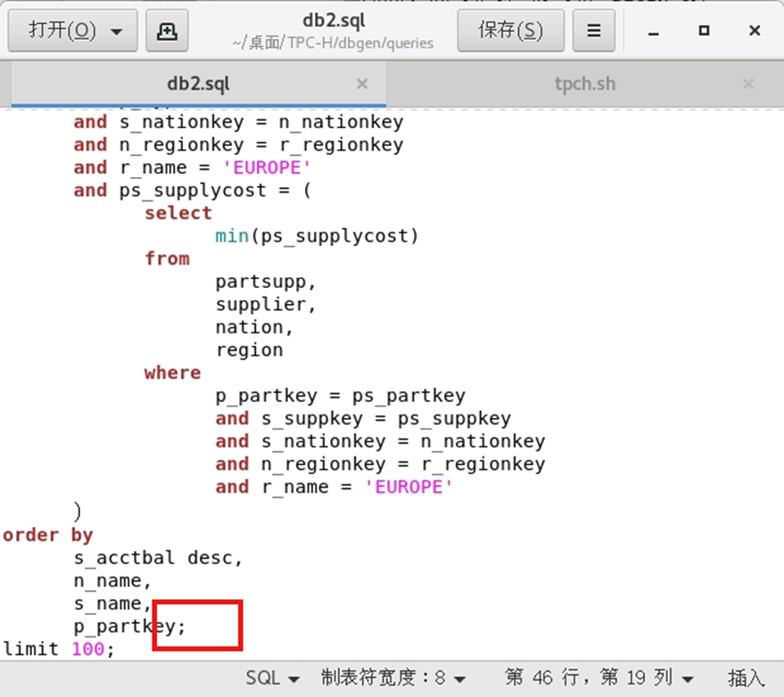Expand the dropdown arrow beside 打开(O)
Viewport: 784px width, 697px height.
click(x=117, y=32)
